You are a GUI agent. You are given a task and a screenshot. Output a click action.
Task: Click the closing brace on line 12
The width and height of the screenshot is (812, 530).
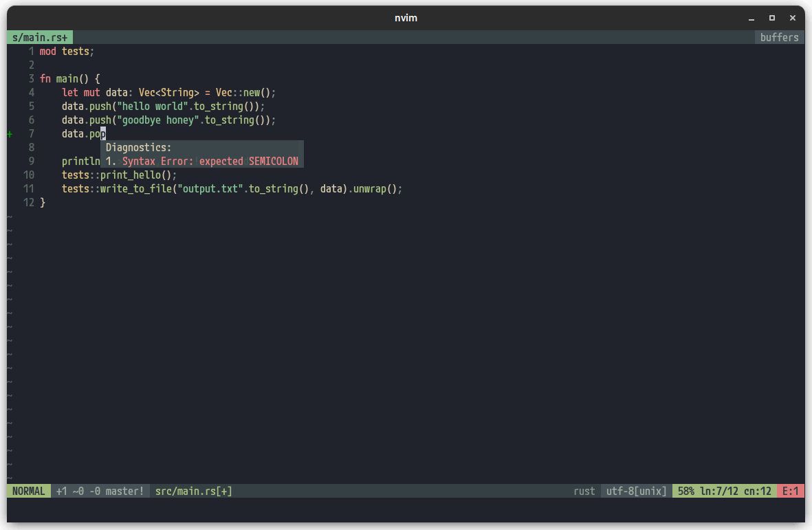click(43, 203)
